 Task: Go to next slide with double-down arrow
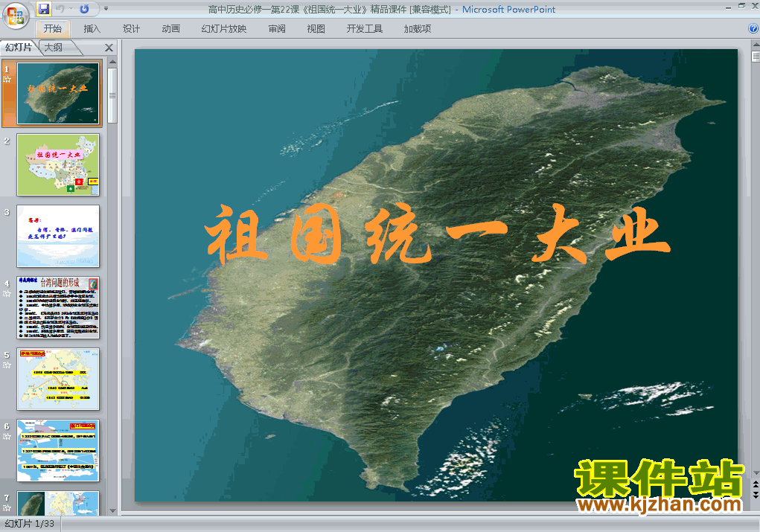[756, 494]
